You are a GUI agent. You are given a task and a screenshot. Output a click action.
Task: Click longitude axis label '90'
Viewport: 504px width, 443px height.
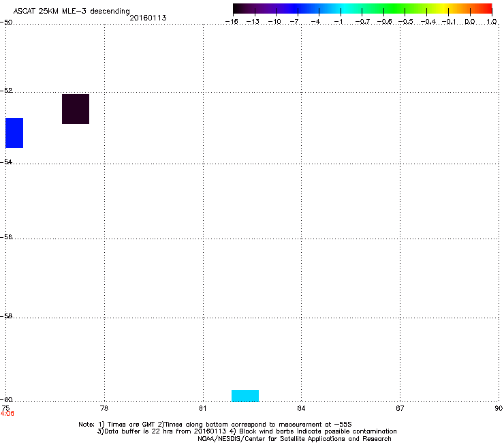point(499,408)
